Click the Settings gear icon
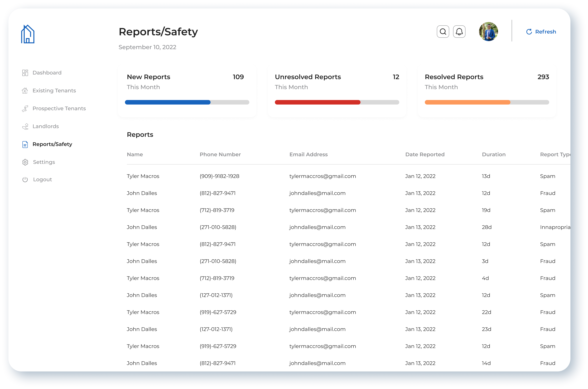This screenshot has width=588, height=389. pos(25,162)
